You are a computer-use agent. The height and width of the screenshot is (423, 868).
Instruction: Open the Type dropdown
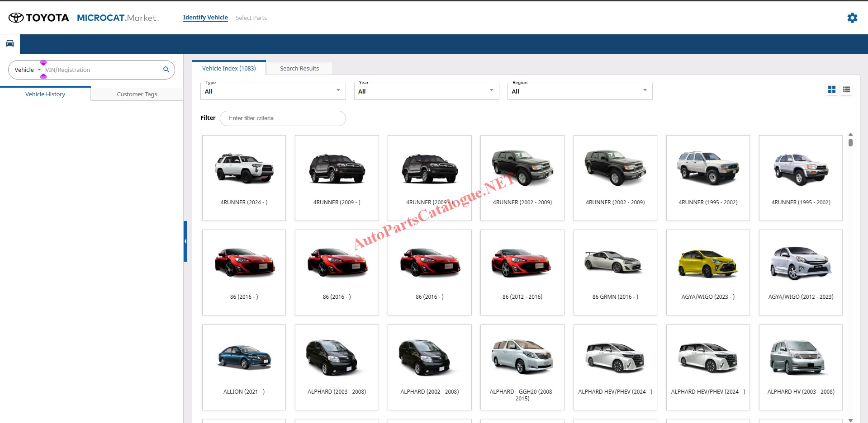coord(273,91)
